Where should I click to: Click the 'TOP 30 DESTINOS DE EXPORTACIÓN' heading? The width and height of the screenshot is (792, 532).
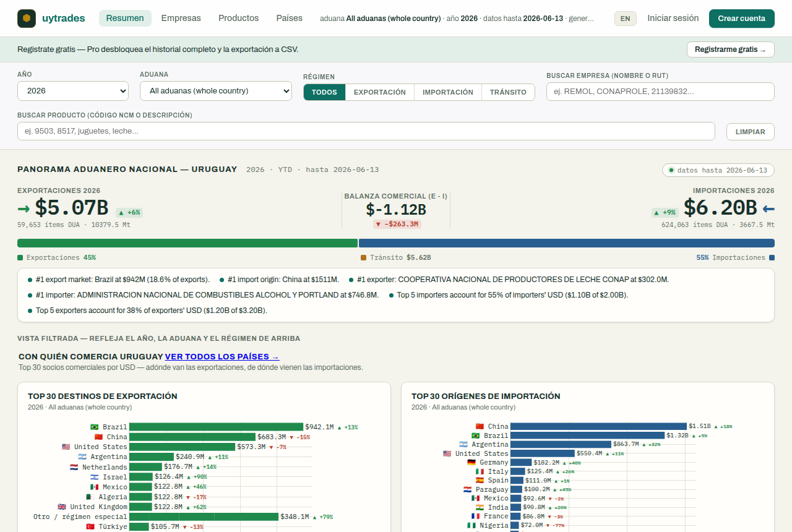coord(103,396)
